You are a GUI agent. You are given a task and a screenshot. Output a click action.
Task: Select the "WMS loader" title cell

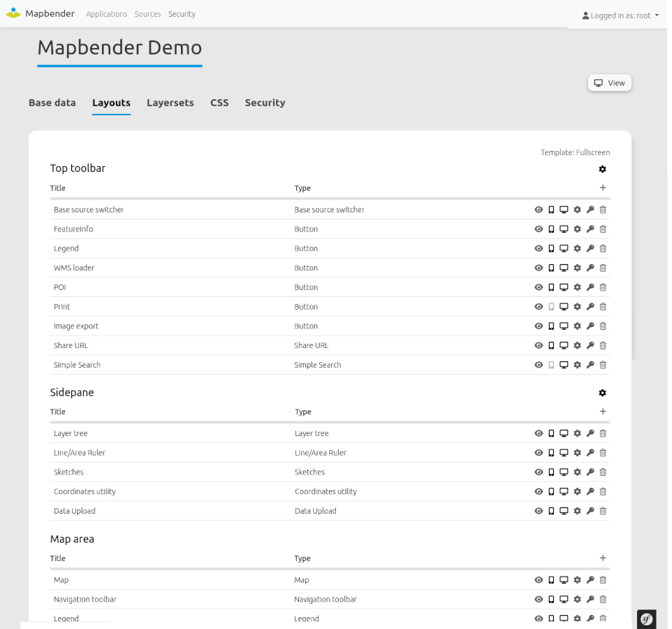click(x=74, y=268)
